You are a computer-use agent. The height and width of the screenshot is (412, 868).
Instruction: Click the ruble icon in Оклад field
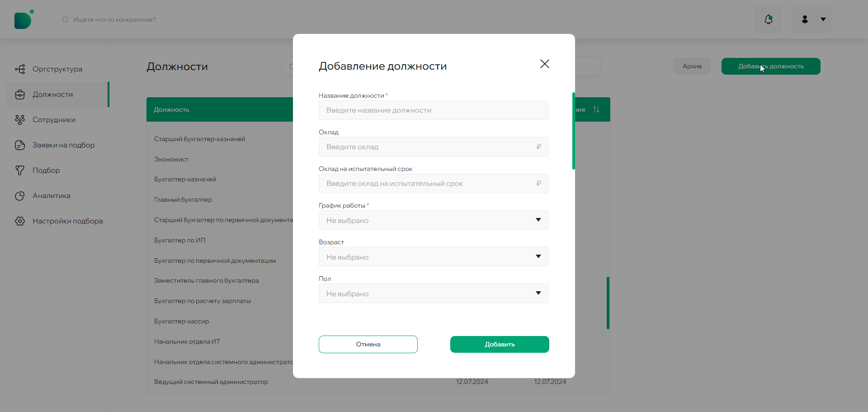pyautogui.click(x=538, y=147)
